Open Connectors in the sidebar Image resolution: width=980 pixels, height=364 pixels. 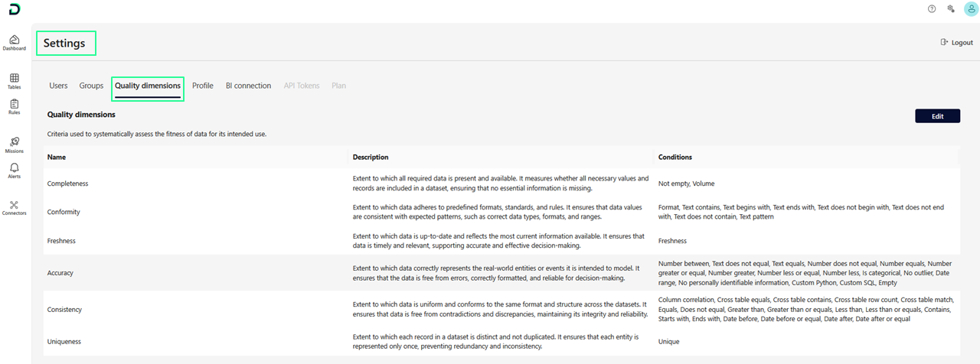click(14, 207)
